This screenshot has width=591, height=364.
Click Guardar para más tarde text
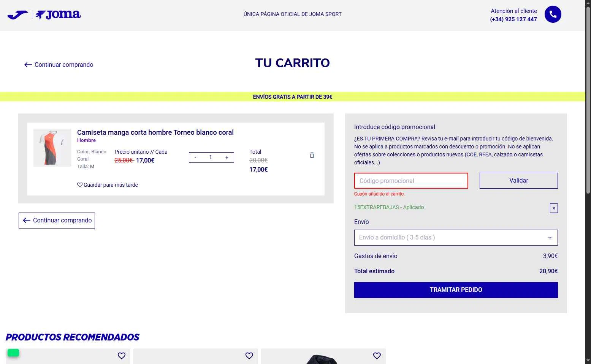[x=111, y=185]
